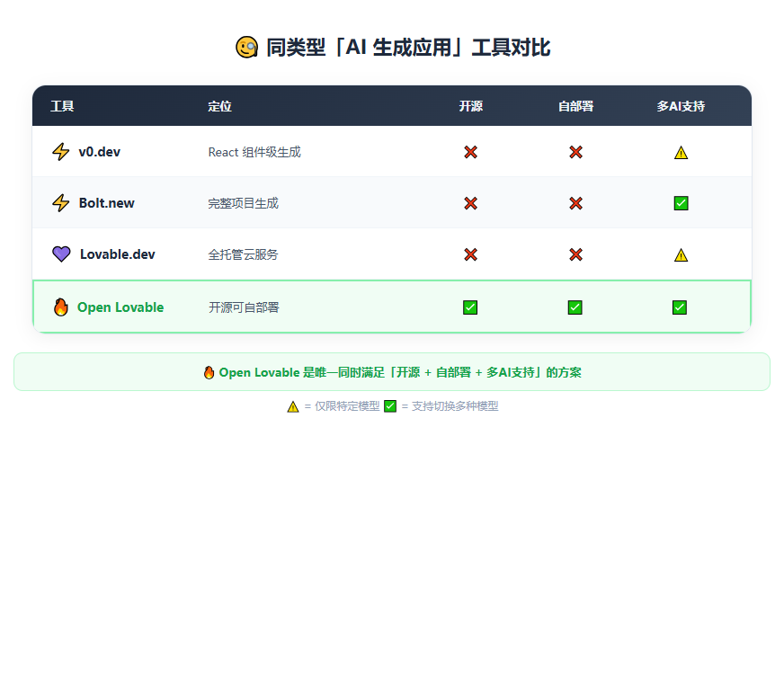
Task: Click the page title 同类型「AI 生成应用」工具对比
Action: [x=408, y=48]
